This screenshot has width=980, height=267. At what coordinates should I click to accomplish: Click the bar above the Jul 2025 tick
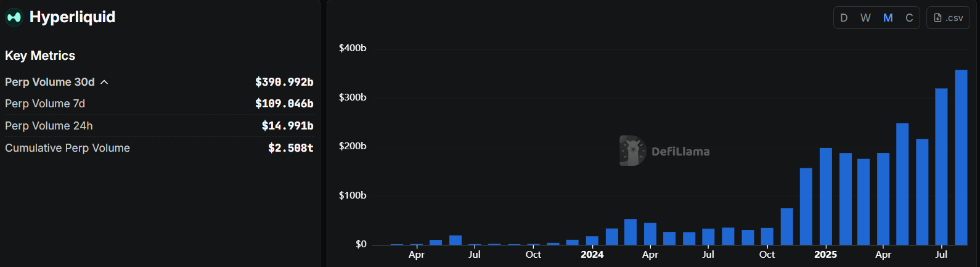941,166
